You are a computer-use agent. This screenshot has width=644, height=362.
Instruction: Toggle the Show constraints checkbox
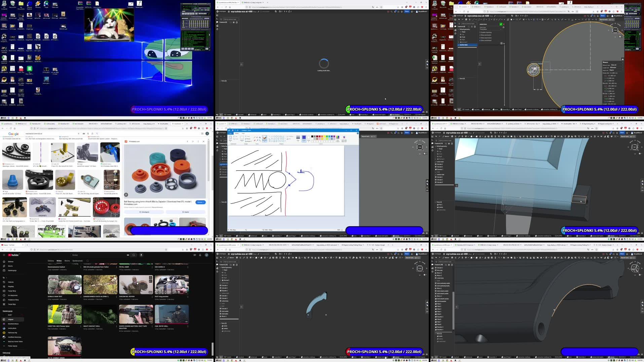480,35
